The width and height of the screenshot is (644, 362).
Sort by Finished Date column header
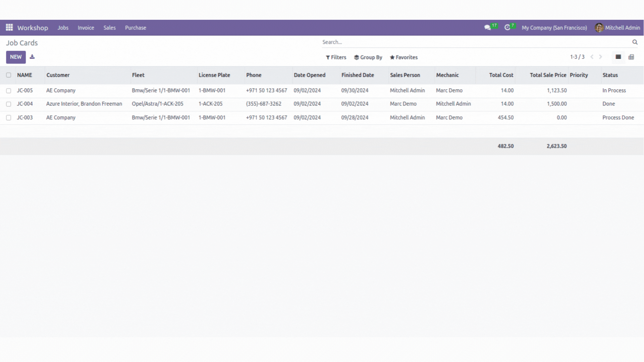coord(358,75)
